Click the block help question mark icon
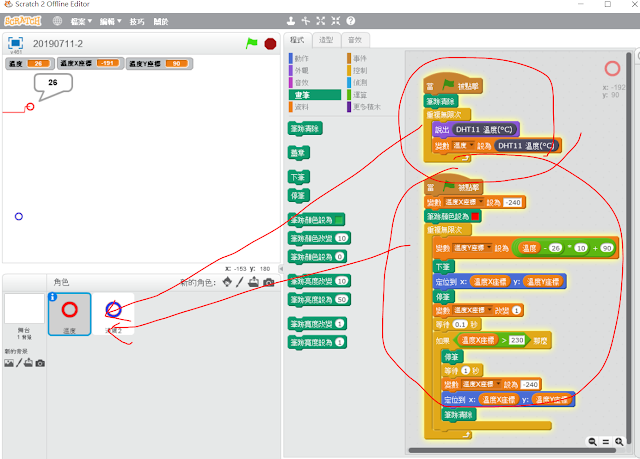The height and width of the screenshot is (459, 640). click(351, 21)
